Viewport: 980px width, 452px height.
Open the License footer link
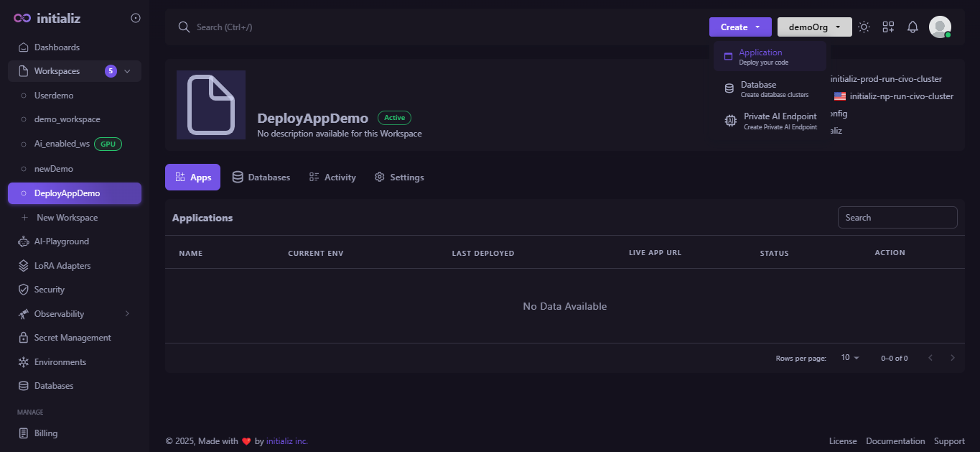(843, 441)
